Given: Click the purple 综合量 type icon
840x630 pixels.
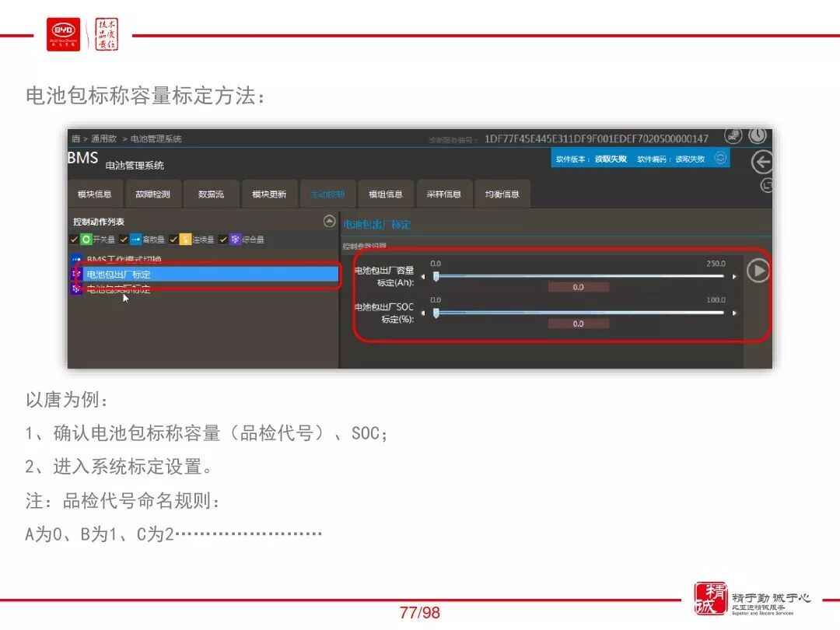Looking at the screenshot, I should pos(235,239).
